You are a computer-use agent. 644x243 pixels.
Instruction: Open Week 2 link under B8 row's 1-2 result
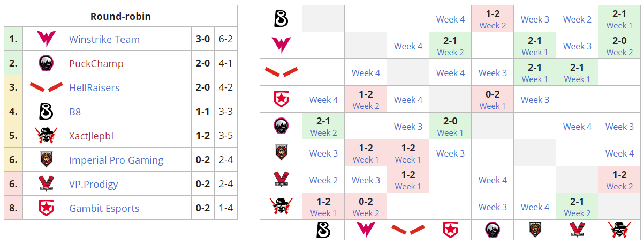tap(493, 25)
